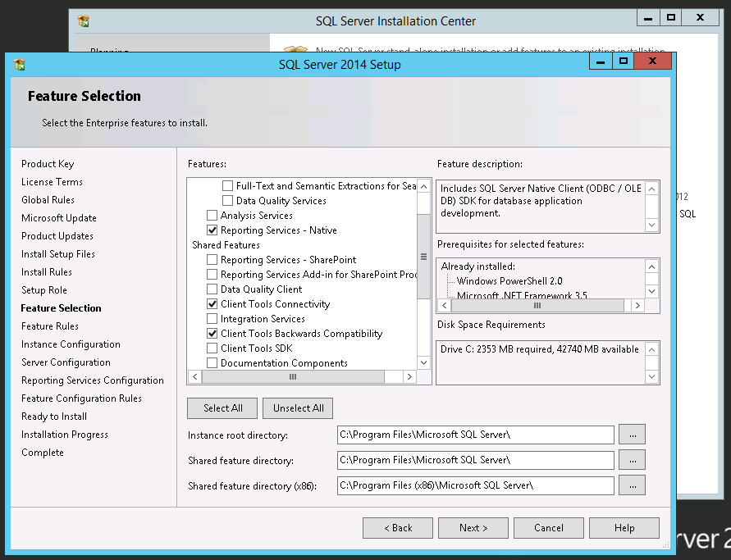Cancel the setup wizard

click(549, 528)
